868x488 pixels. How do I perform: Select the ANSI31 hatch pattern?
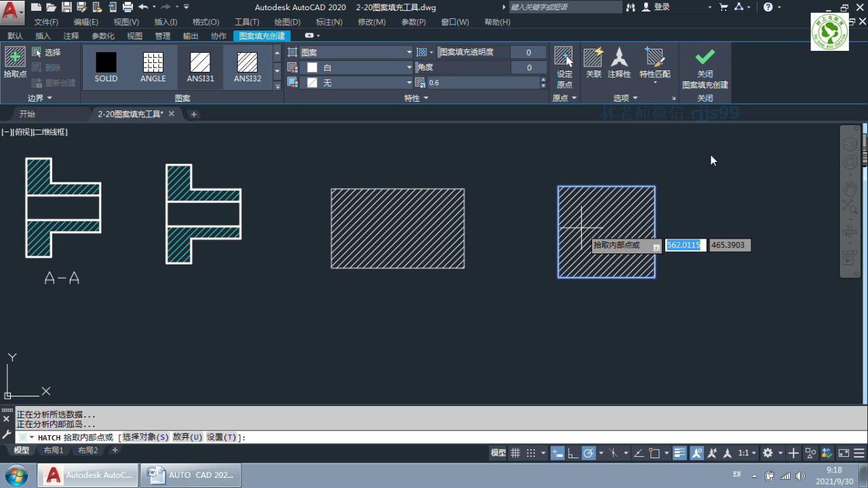point(200,67)
